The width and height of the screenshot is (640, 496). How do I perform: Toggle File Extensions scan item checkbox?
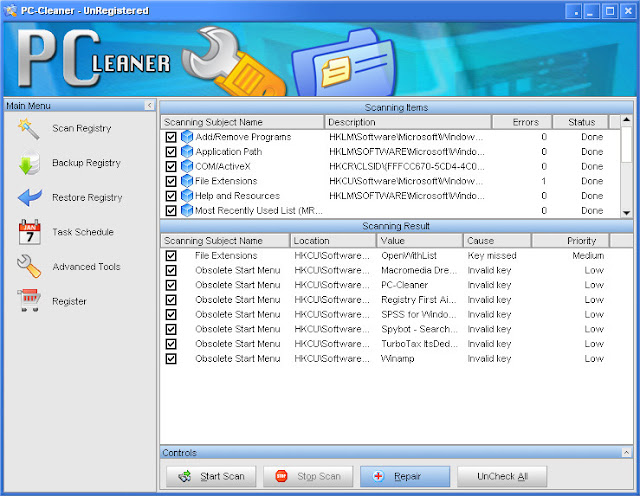click(171, 181)
